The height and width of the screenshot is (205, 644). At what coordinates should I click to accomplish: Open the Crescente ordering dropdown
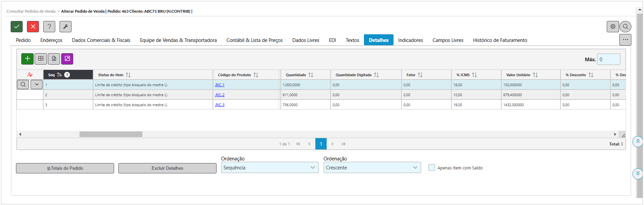tap(372, 168)
